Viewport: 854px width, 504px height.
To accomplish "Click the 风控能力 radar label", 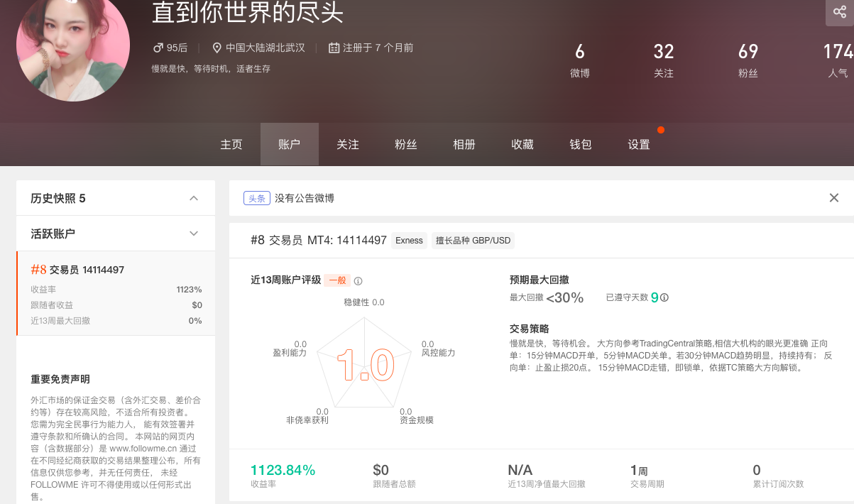I will (438, 352).
